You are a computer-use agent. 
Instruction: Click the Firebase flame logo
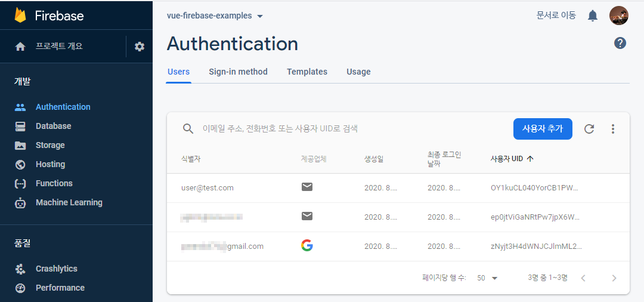(x=20, y=16)
